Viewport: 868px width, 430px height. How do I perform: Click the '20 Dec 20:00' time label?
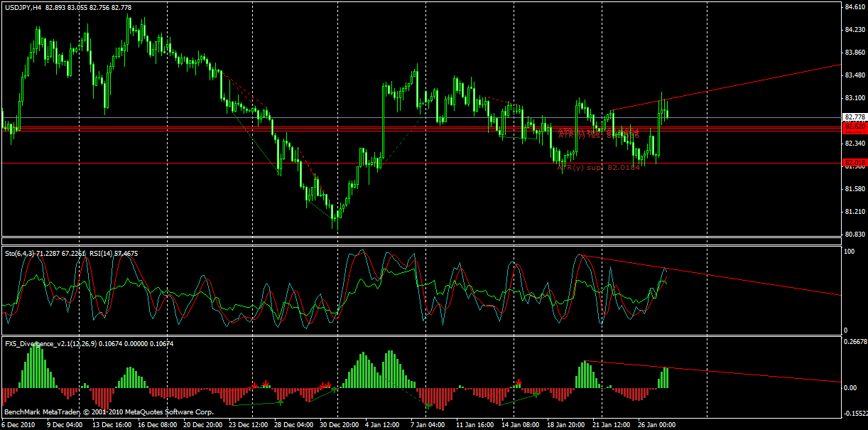coord(203,424)
